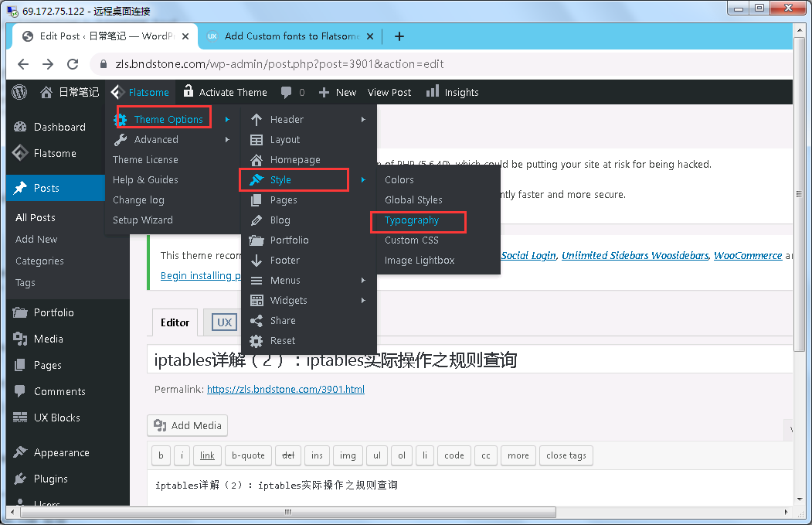Click the Widgets icon in submenu
Screen dimensions: 812x525
[x=257, y=301]
